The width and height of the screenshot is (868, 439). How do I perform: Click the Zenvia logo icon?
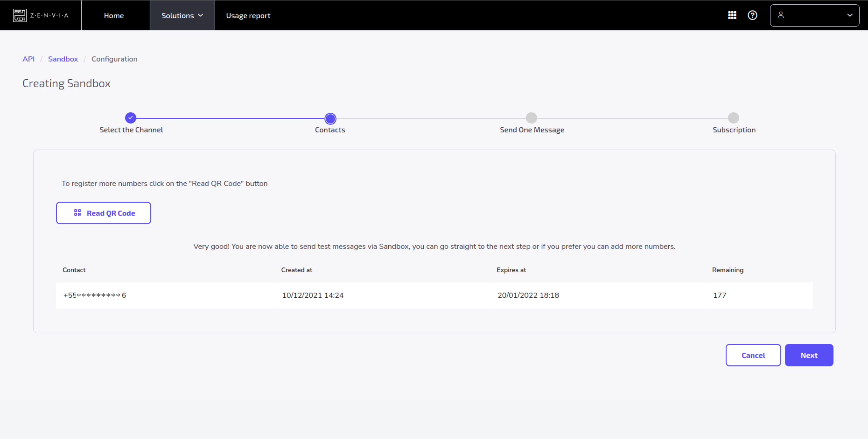coord(20,15)
